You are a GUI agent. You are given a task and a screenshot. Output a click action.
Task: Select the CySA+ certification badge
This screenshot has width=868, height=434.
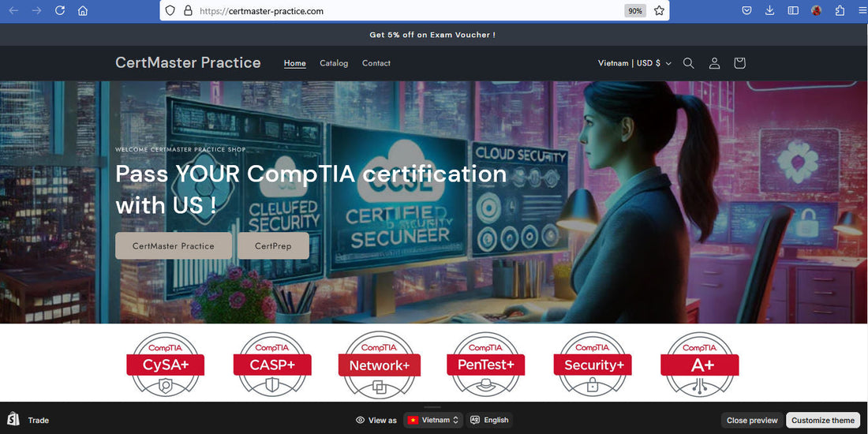pyautogui.click(x=165, y=365)
